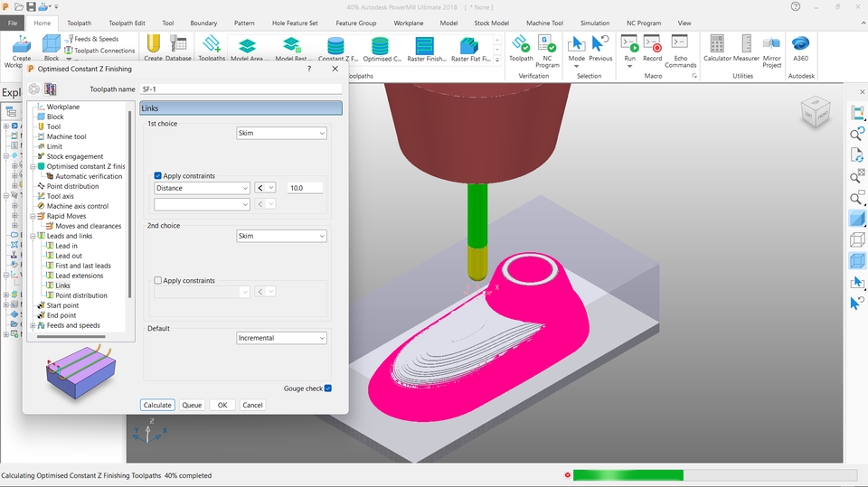868x487 pixels.
Task: Switch to the NC Program tab
Action: 644,23
